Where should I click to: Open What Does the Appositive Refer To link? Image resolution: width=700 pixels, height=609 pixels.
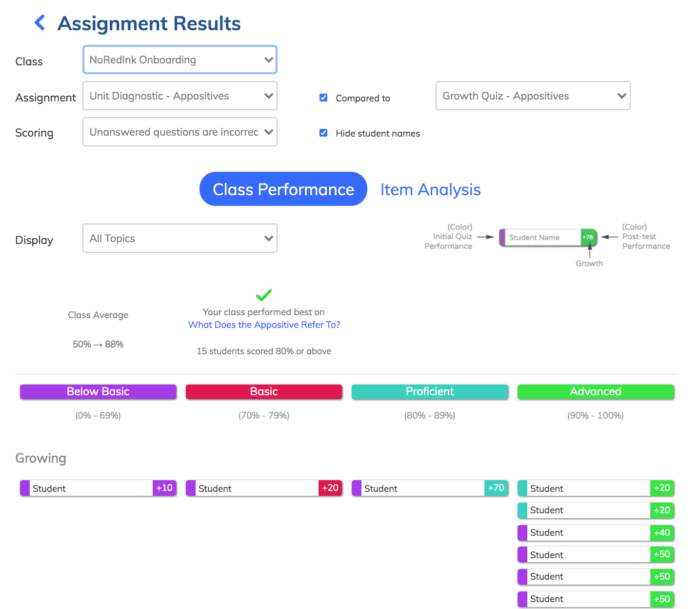[x=264, y=325]
